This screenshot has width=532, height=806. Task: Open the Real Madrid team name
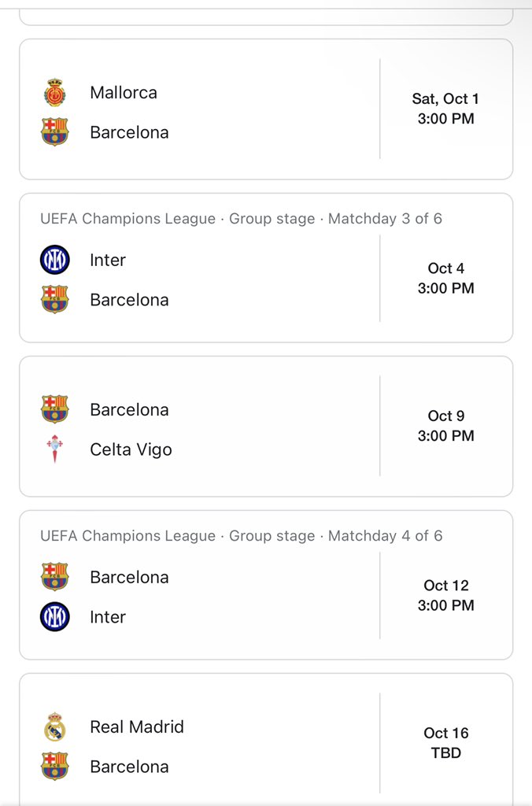point(137,727)
